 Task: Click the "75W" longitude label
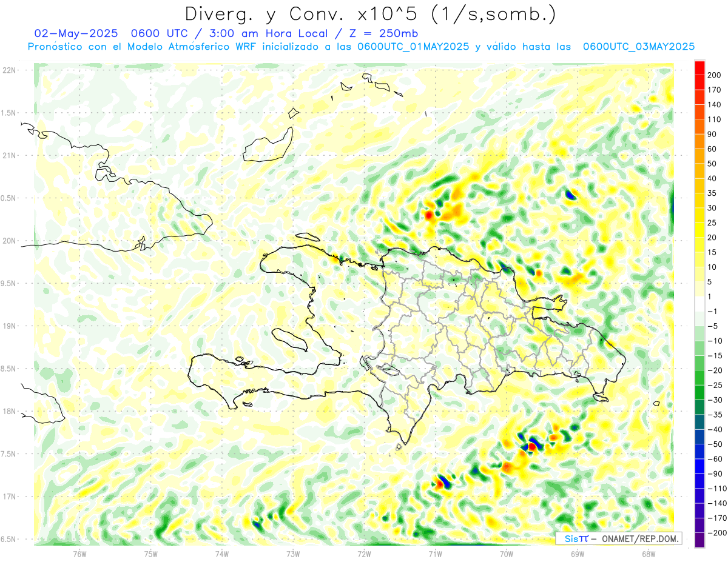150,554
